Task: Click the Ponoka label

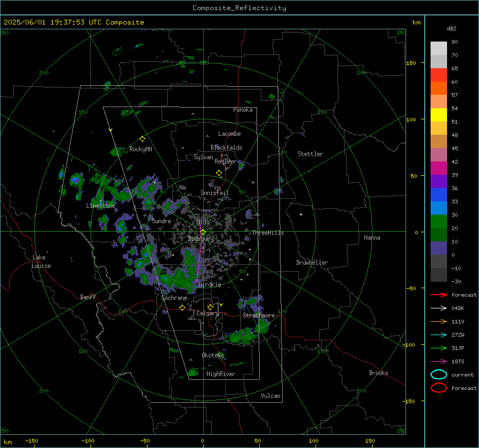Action: [x=243, y=110]
